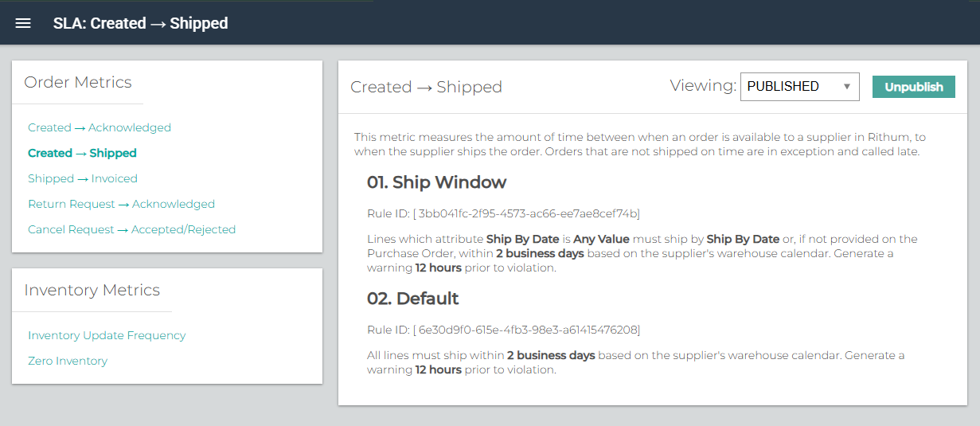Click the Ship Window Rule ID text
The width and height of the screenshot is (980, 426).
[x=503, y=213]
